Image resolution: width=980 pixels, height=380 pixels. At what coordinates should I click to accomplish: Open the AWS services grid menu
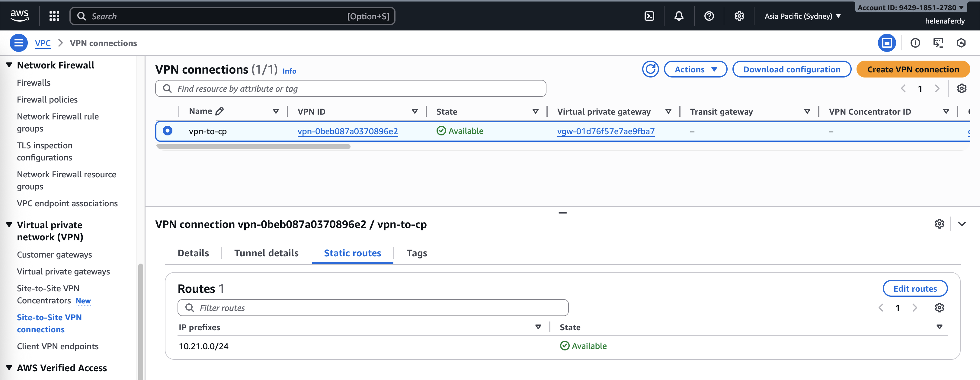(54, 16)
